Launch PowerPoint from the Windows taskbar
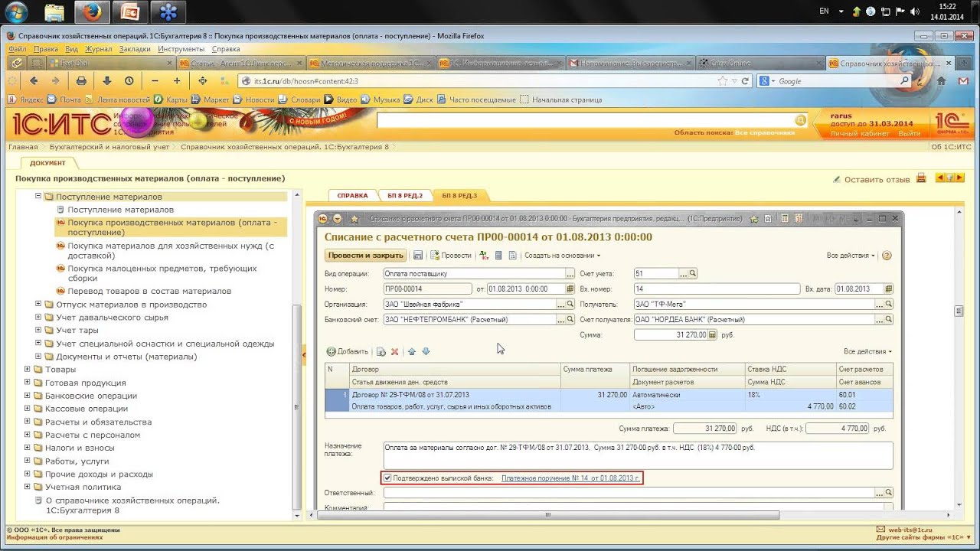This screenshot has width=980, height=551. (x=131, y=11)
